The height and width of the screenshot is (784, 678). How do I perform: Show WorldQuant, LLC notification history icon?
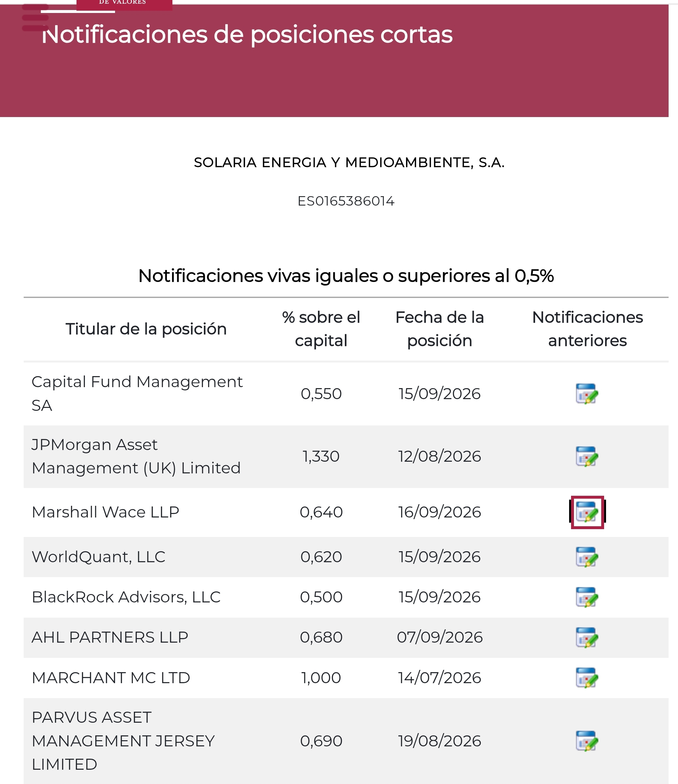[x=587, y=557]
